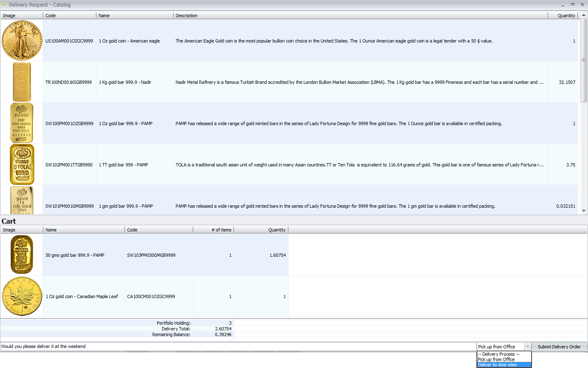Sort catalog by Code column header
The height and width of the screenshot is (368, 588).
click(x=69, y=16)
